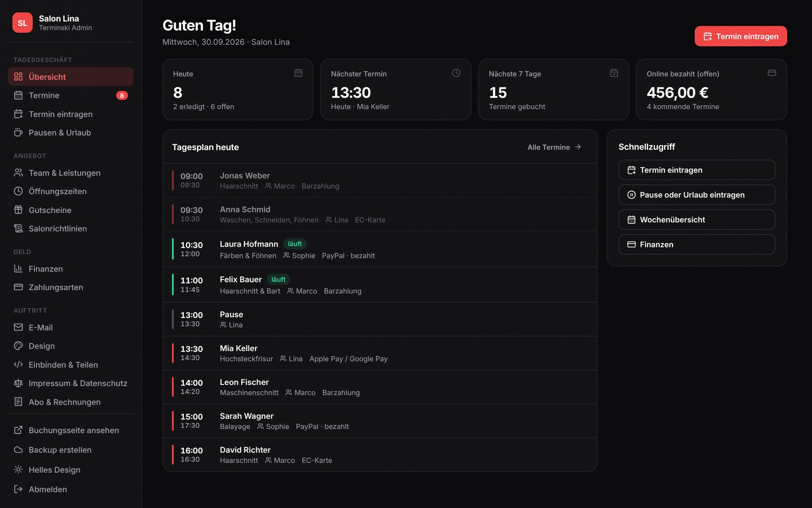Viewport: 812px width, 508px height.
Task: Open Laura Hofmann's 10:30 appointment row
Action: 380,249
